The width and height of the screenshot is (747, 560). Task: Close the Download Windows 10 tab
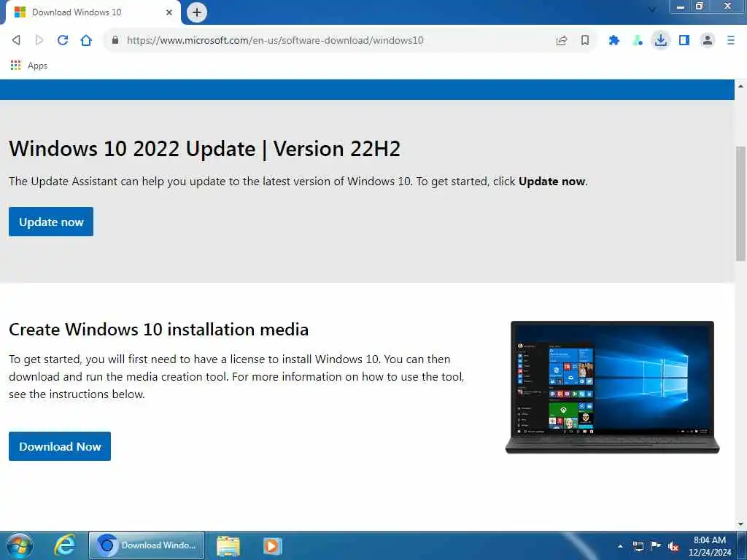click(x=169, y=12)
